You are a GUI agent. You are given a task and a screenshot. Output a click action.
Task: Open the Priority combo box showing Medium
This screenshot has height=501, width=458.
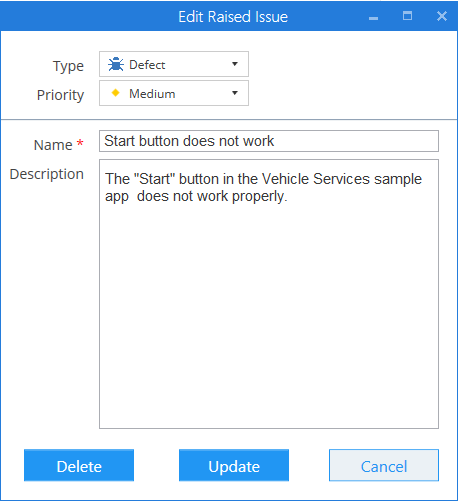[x=174, y=93]
